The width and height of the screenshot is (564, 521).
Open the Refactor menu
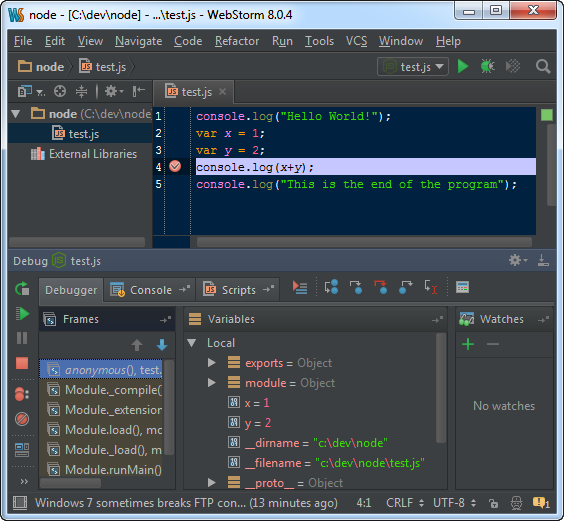[237, 41]
